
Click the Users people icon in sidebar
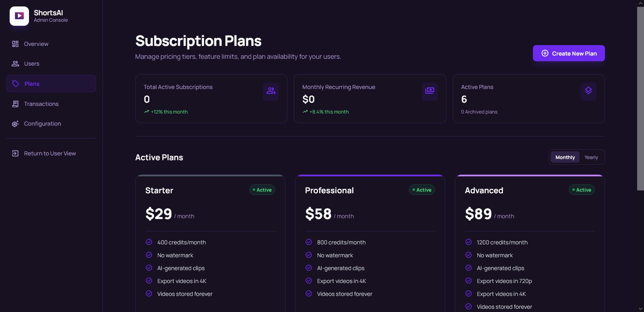click(x=15, y=64)
